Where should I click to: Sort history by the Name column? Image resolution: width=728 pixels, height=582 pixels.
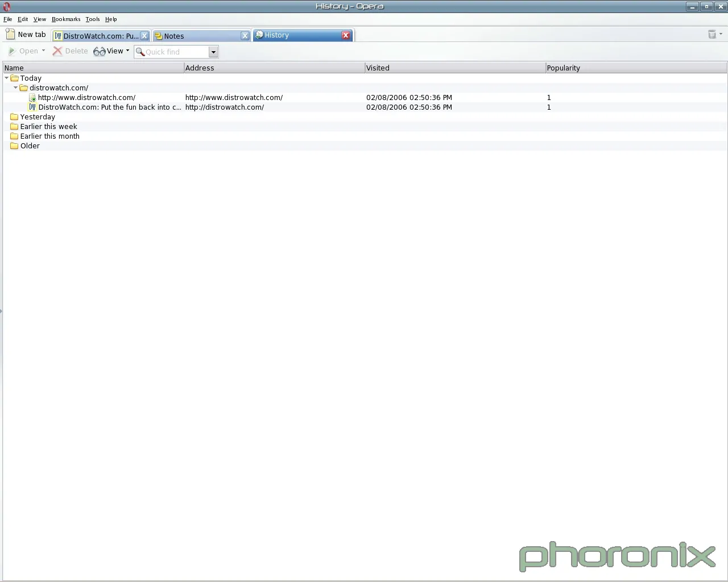[93, 68]
